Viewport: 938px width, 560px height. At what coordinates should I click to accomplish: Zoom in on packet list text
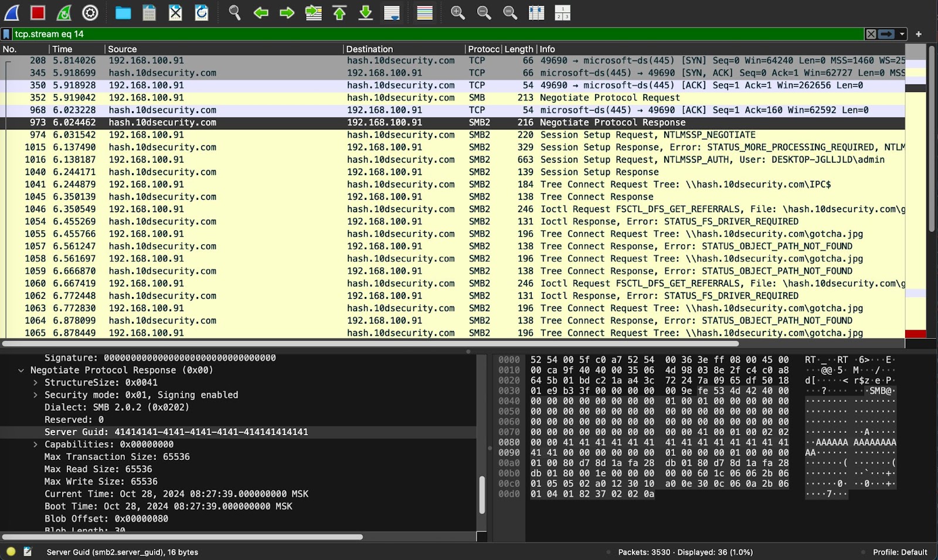pyautogui.click(x=457, y=12)
